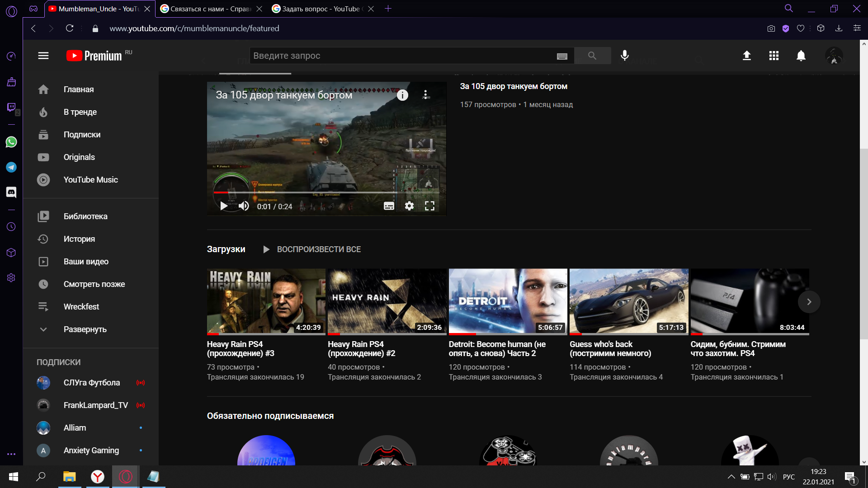Open the upload video icon
Viewport: 868px width, 488px height.
pos(747,56)
